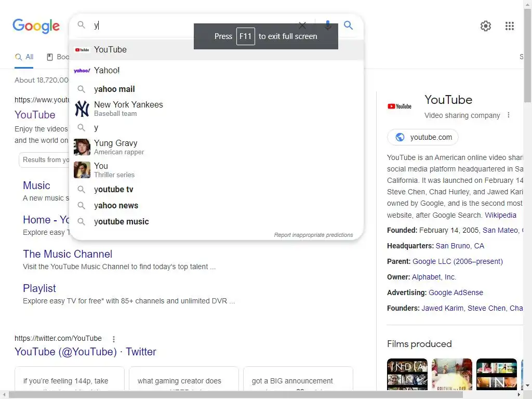Click YouTube logo in knowledge panel
The height and width of the screenshot is (399, 532).
click(x=400, y=106)
